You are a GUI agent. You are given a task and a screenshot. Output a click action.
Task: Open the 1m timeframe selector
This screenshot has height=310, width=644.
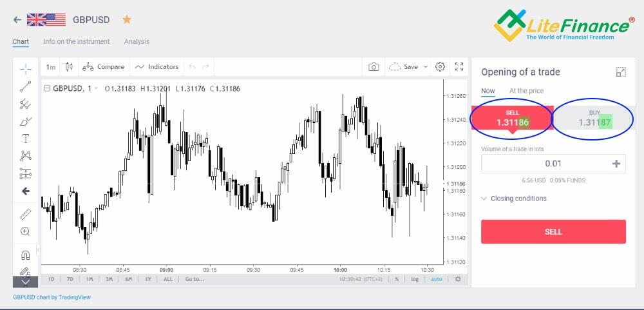[x=50, y=66]
